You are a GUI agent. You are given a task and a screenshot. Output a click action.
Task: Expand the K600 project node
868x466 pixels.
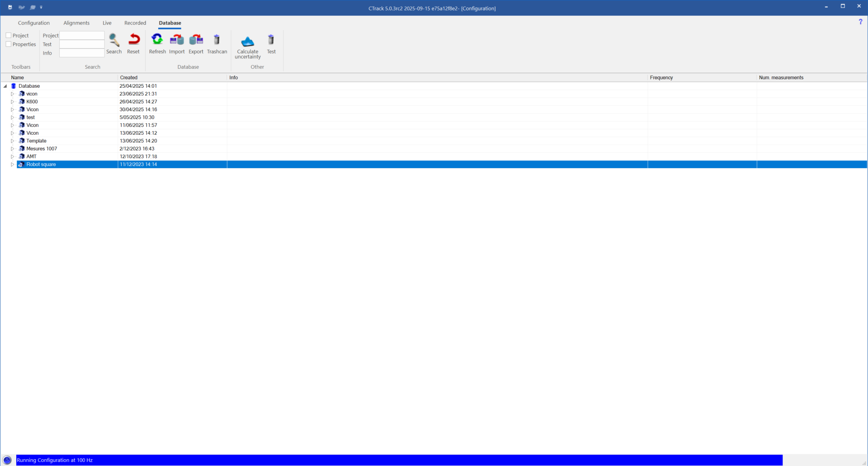pyautogui.click(x=13, y=102)
